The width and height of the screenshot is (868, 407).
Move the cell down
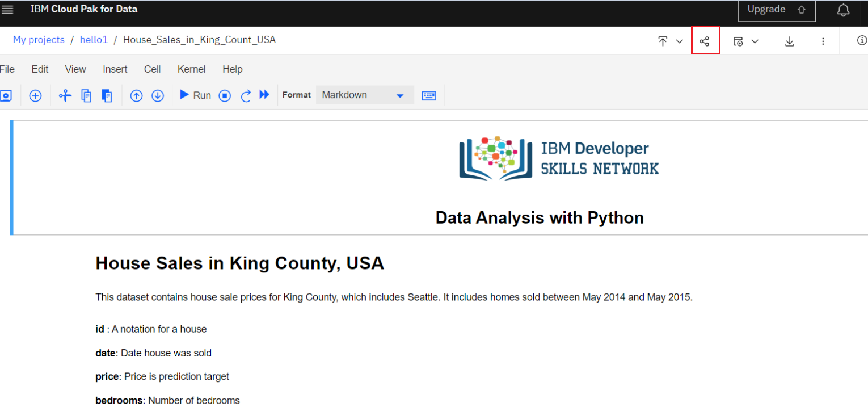coord(158,95)
